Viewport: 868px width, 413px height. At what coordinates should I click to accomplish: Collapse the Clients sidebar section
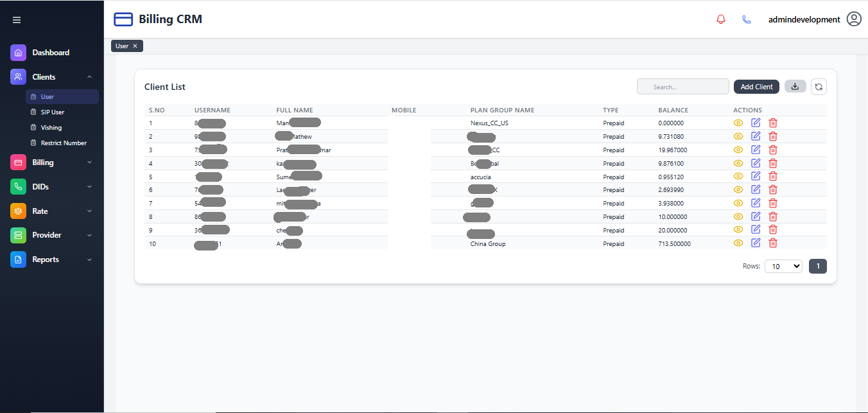pyautogui.click(x=89, y=77)
